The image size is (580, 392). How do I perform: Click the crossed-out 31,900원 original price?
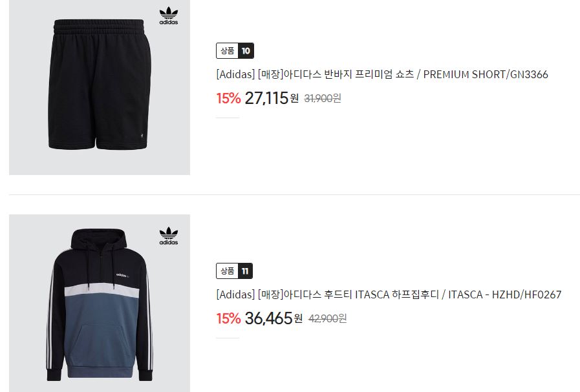(323, 98)
